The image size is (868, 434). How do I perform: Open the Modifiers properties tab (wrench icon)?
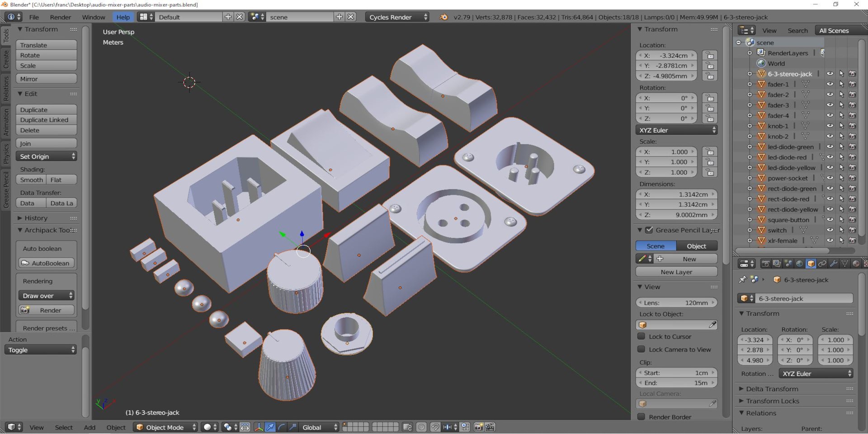click(x=834, y=264)
